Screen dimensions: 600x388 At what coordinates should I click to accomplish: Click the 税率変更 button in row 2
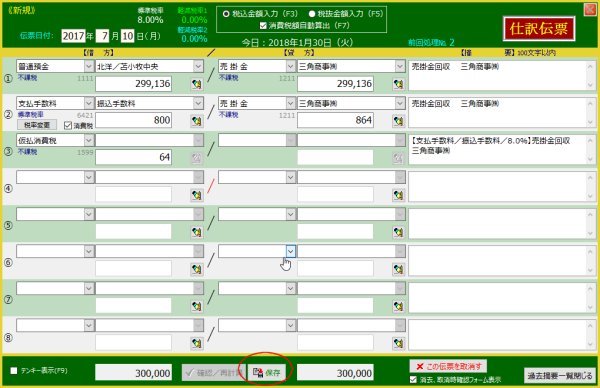(37, 125)
